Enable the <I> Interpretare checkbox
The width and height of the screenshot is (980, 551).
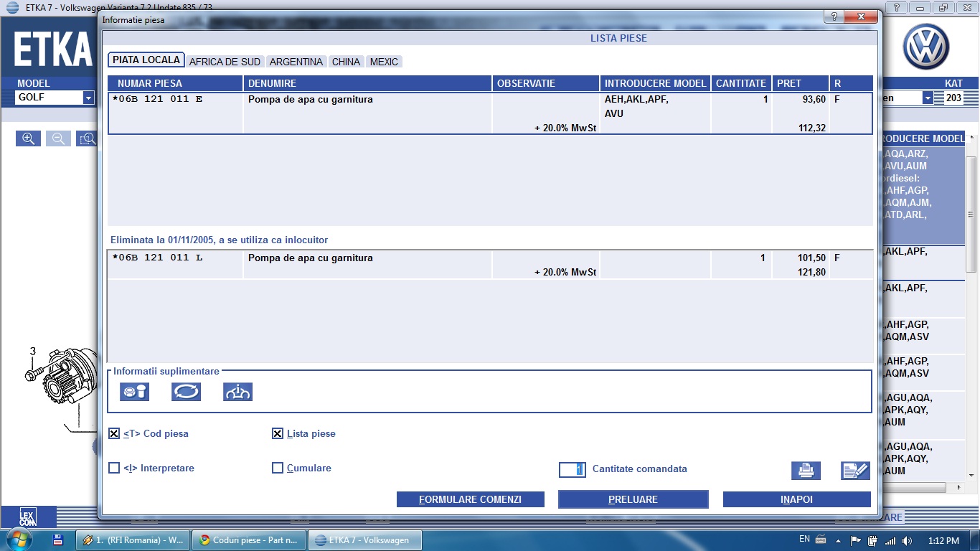[114, 468]
